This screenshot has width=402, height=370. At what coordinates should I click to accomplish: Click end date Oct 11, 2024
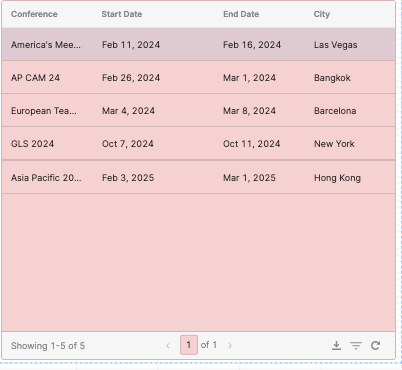click(252, 144)
